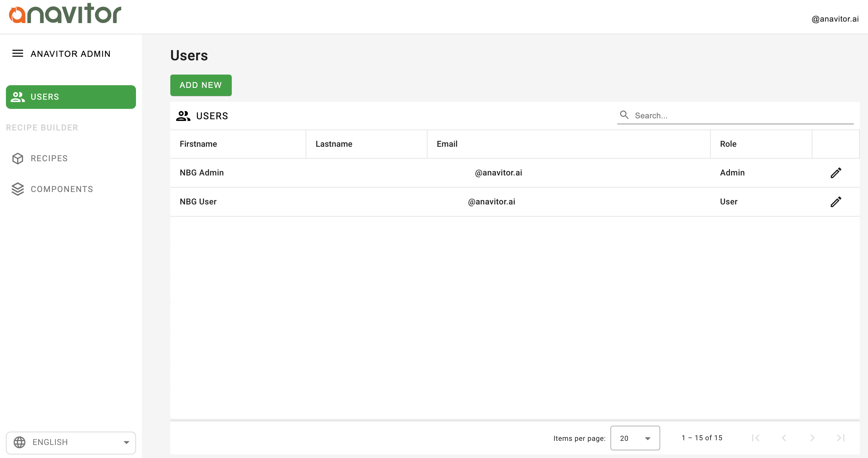The image size is (868, 458).
Task: Go to the previous page
Action: (784, 438)
